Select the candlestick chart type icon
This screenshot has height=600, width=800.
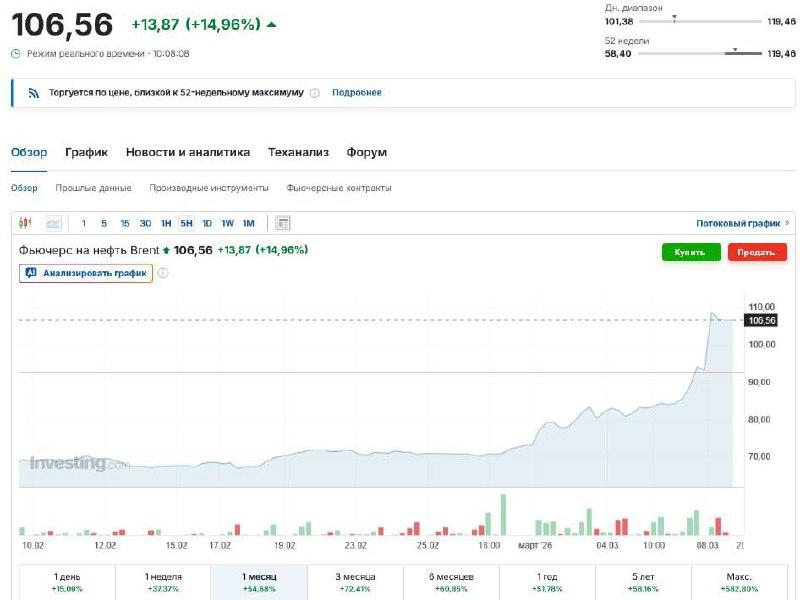[25, 223]
